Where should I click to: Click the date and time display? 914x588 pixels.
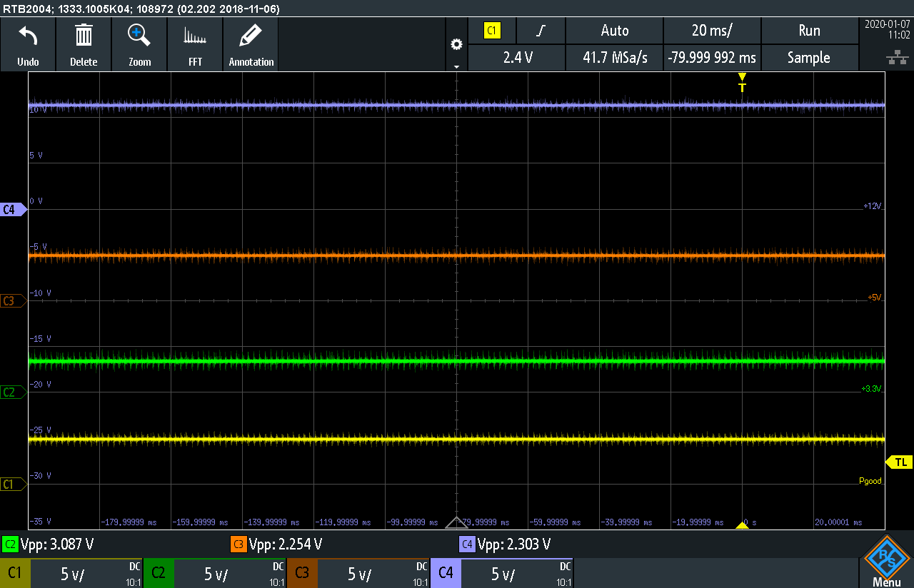(x=886, y=29)
